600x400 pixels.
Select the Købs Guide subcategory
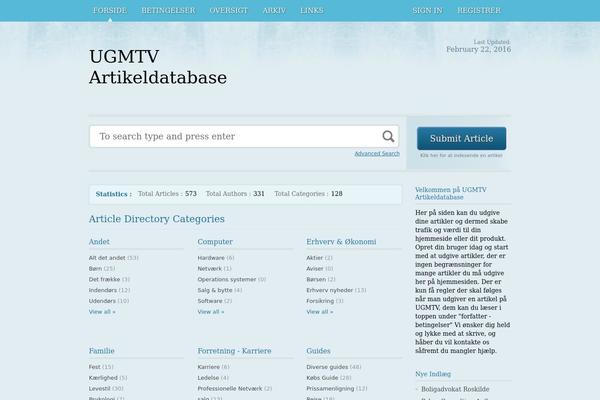tap(322, 378)
